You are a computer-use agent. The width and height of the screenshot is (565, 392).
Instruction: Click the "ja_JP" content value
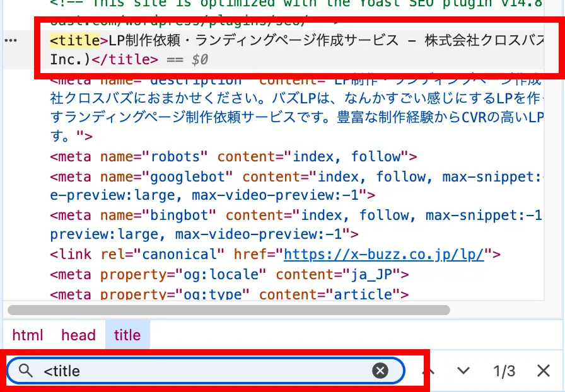tap(371, 275)
